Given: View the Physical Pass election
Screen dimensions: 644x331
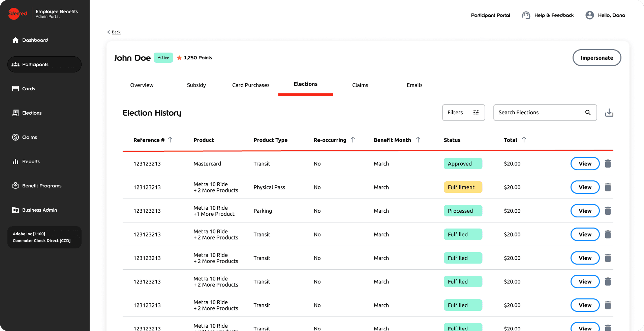Looking at the screenshot, I should [585, 187].
